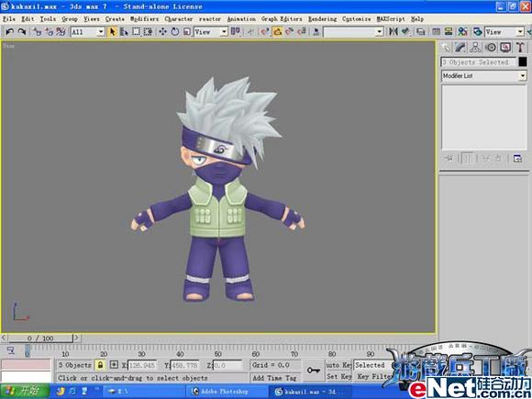This screenshot has height=399, width=532.
Task: Open the Material Editor icon
Action: [463, 32]
